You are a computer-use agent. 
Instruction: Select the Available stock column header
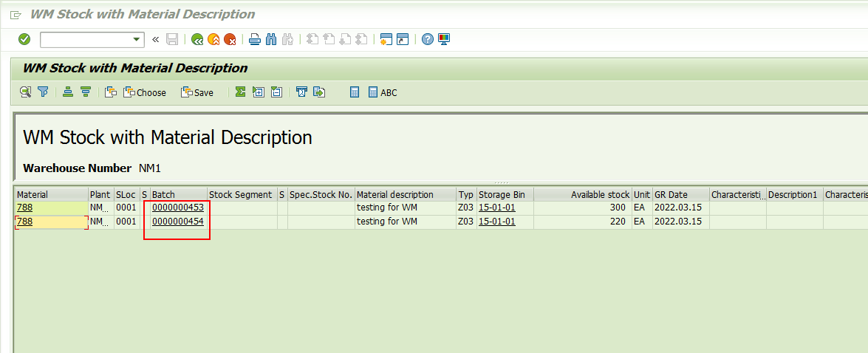583,195
